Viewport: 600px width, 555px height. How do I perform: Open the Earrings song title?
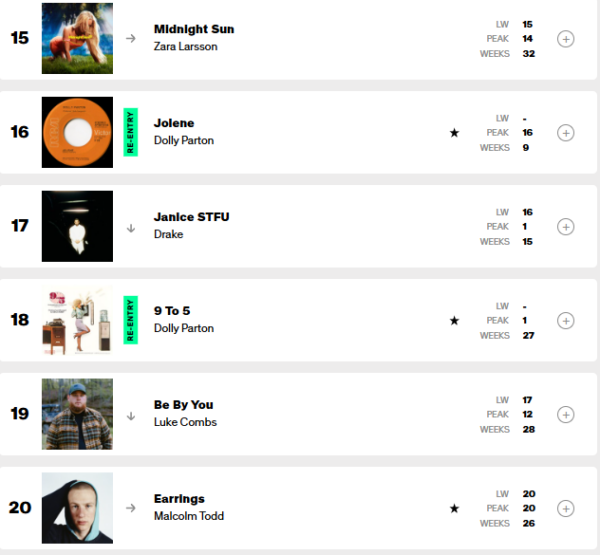[x=179, y=499]
